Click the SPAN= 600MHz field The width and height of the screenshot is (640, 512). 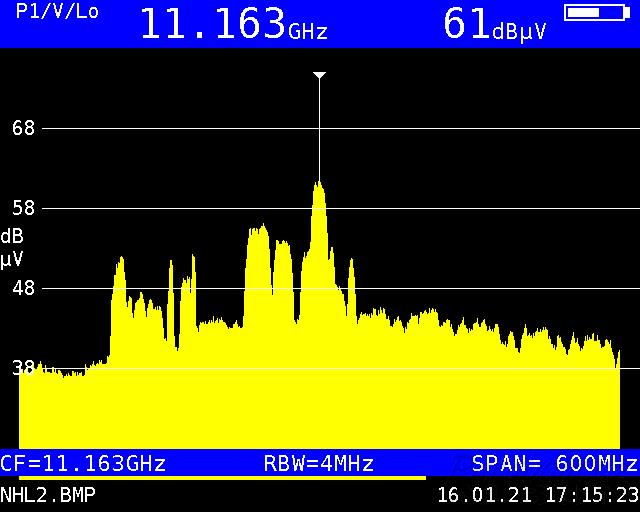click(555, 463)
